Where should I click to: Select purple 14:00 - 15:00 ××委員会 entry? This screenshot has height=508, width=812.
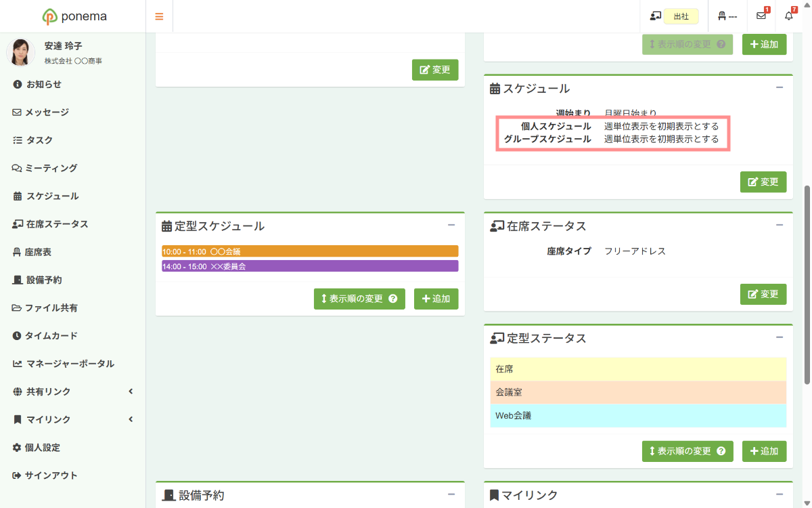[310, 266]
